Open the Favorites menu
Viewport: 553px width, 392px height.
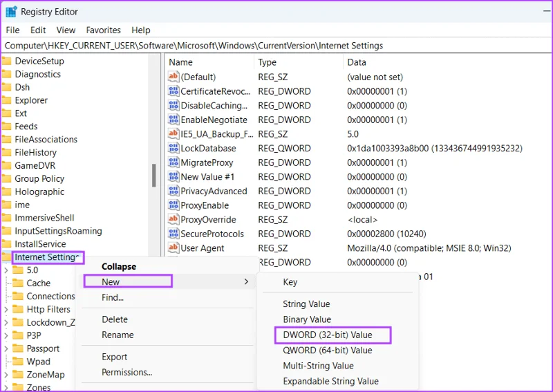(x=103, y=30)
